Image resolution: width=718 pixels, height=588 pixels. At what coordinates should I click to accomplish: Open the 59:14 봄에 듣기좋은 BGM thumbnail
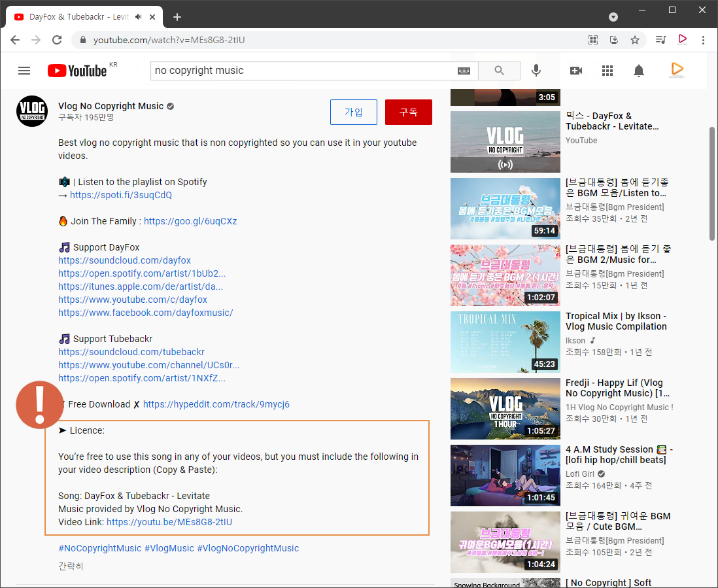tap(505, 209)
